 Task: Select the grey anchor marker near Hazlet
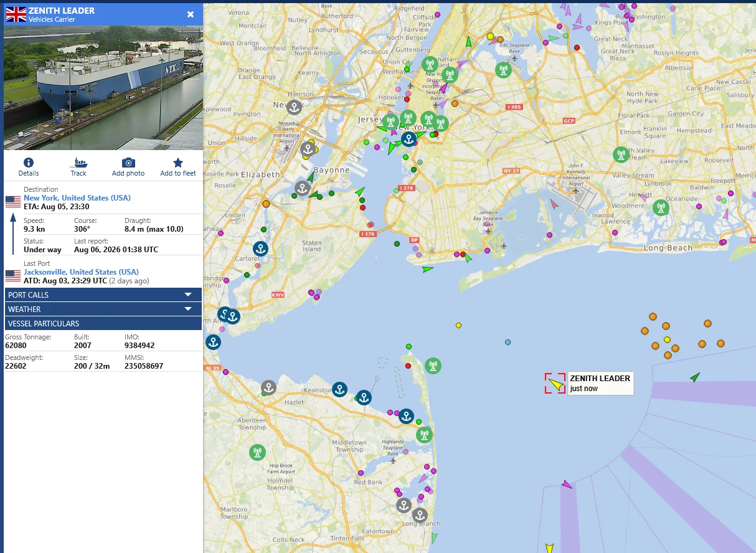click(x=268, y=387)
